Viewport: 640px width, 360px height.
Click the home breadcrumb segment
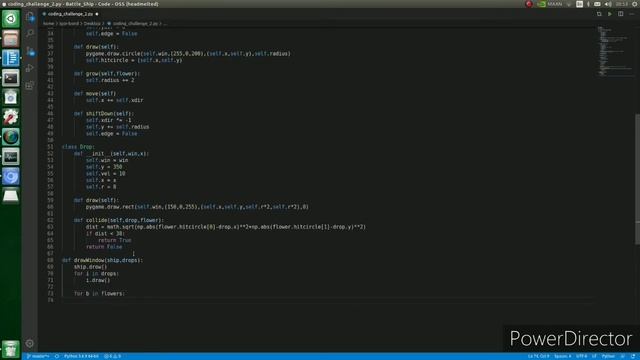coord(49,24)
